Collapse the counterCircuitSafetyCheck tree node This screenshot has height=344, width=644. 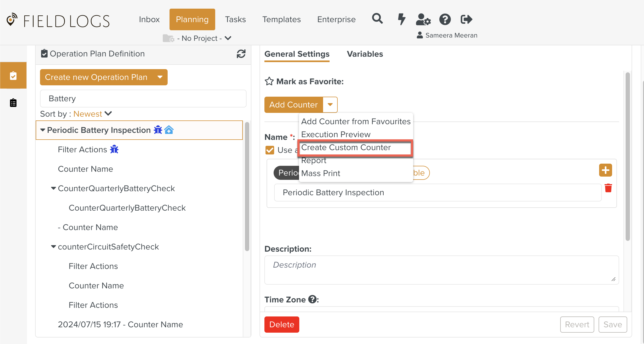[54, 247]
